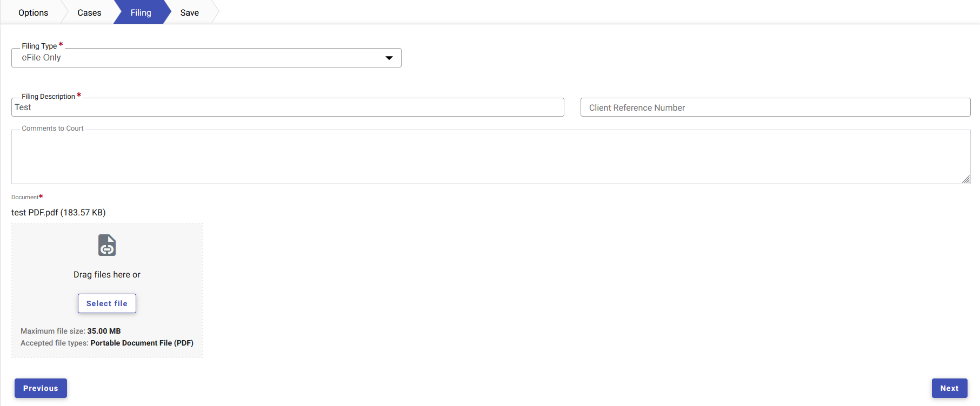This screenshot has width=980, height=406.
Task: Grab the Comments textarea resize handle
Action: (x=965, y=179)
